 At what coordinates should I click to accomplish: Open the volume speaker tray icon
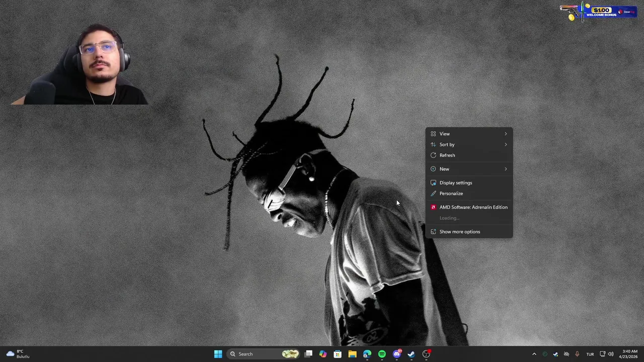click(x=611, y=354)
